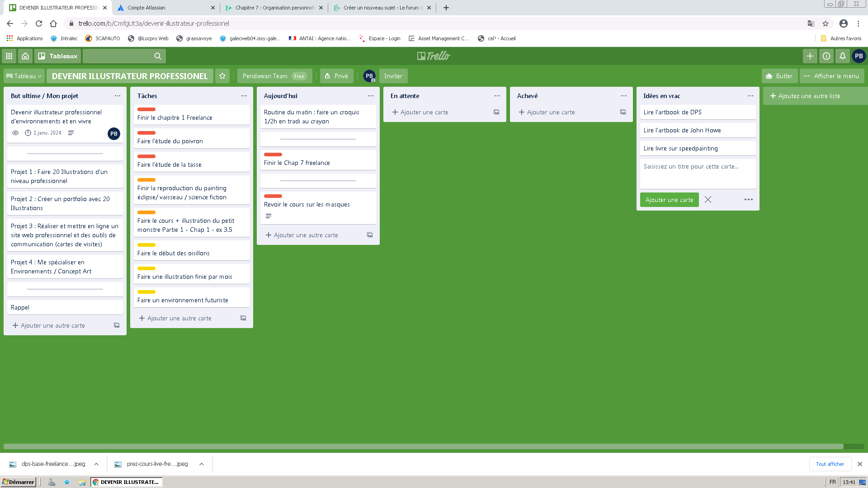868x488 pixels.
Task: Click the card title input field
Action: 697,174
